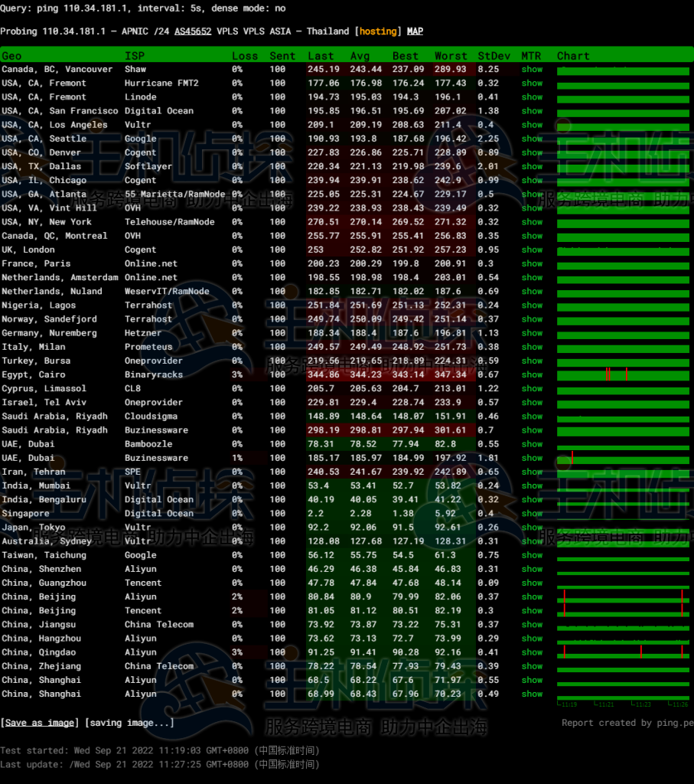Image resolution: width=694 pixels, height=784 pixels.
Task: Open the AS45652 network link
Action: point(193,31)
